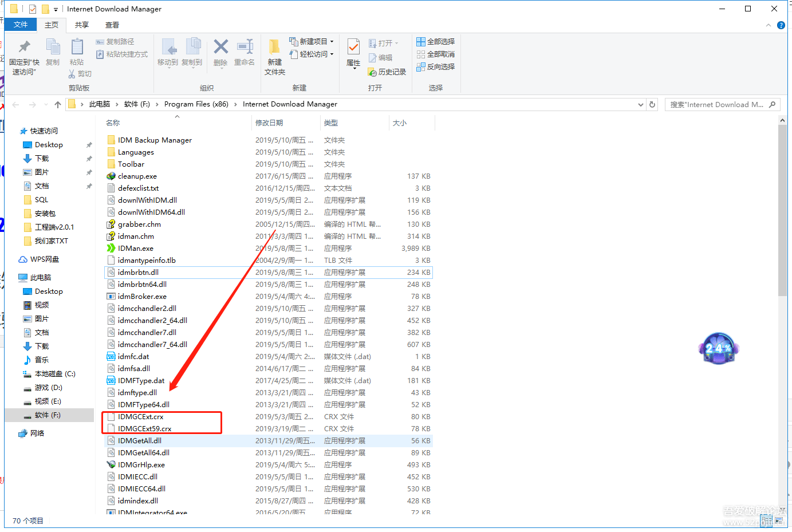
Task: Click Invert selection in ribbon
Action: coord(435,67)
